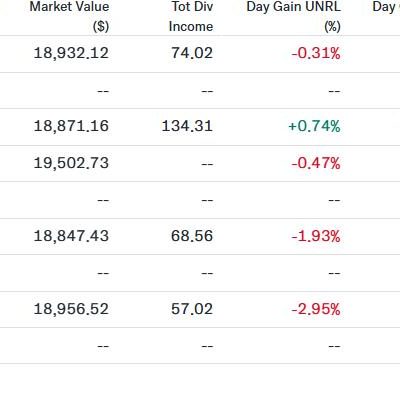Click the -2.95% day gain value
This screenshot has width=400, height=395.
coord(316,309)
